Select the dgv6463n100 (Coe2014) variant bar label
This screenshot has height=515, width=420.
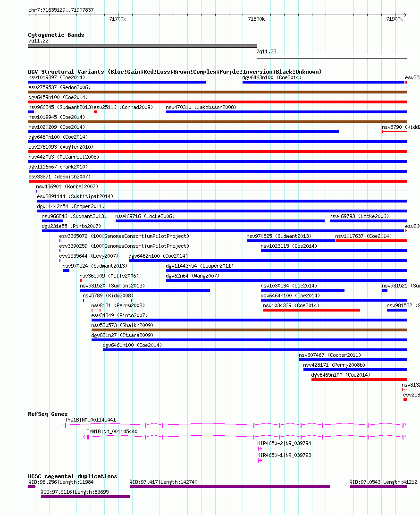(272, 77)
